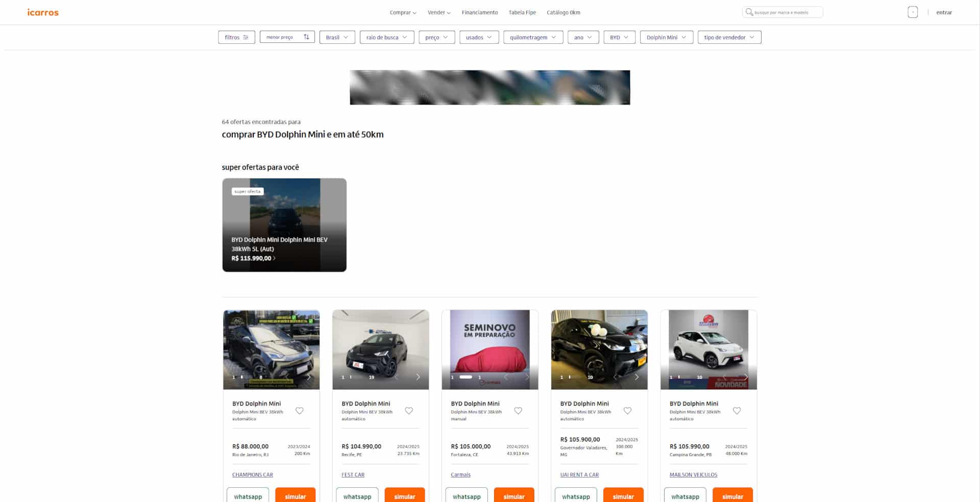Next photo arrow on Carmais listing

[527, 377]
